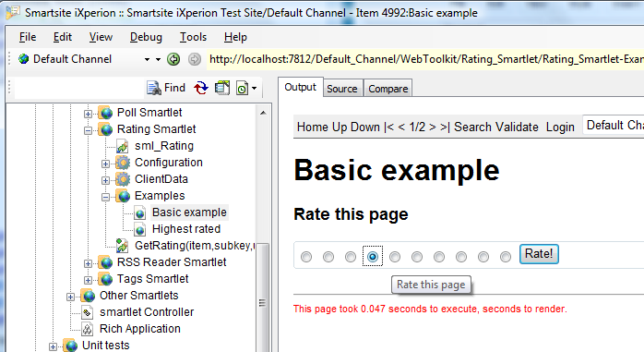Click the GetRating item icon
This screenshot has height=352, width=644.
pos(123,246)
